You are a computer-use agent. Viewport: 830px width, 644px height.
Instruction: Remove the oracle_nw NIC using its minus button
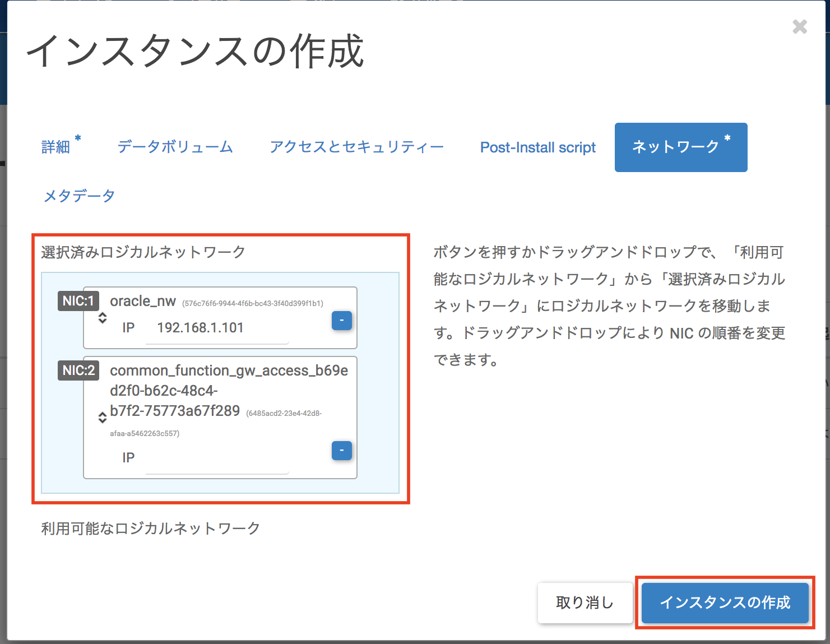[342, 321]
